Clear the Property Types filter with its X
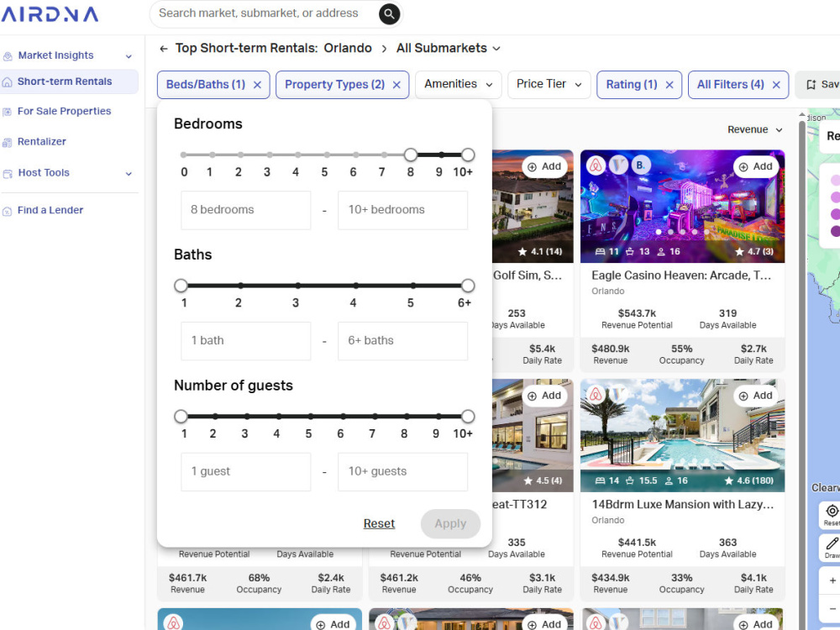 pos(396,85)
